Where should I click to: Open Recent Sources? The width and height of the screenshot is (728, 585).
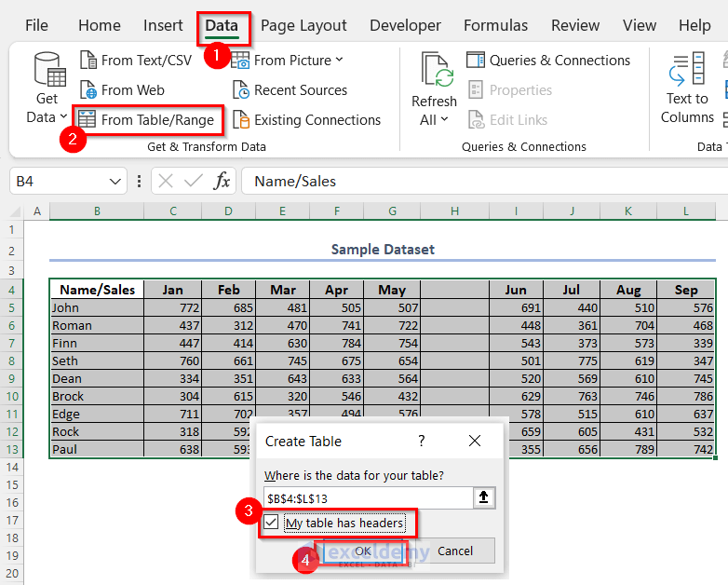pos(290,90)
